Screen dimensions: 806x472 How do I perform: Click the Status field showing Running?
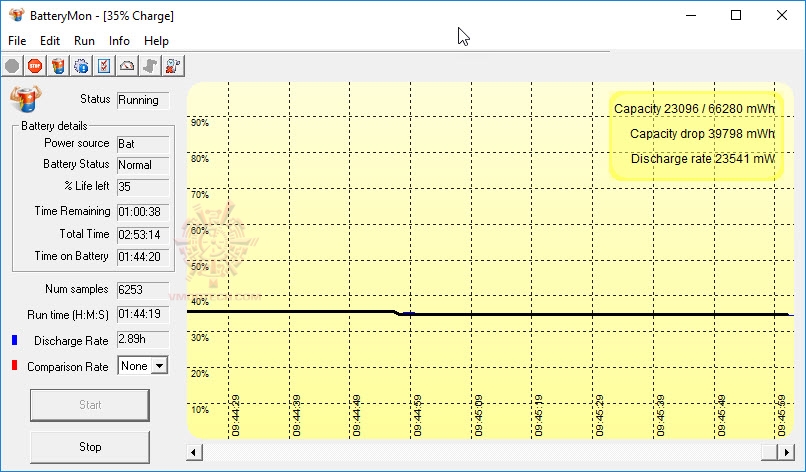click(x=143, y=100)
